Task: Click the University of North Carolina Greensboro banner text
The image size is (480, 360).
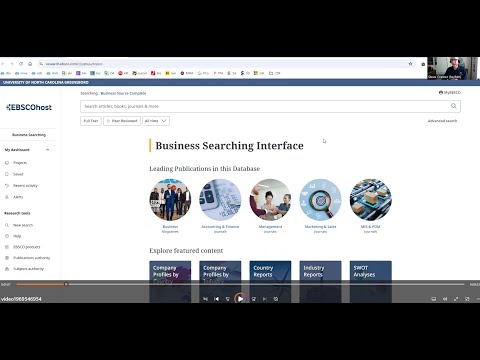Action: click(46, 82)
